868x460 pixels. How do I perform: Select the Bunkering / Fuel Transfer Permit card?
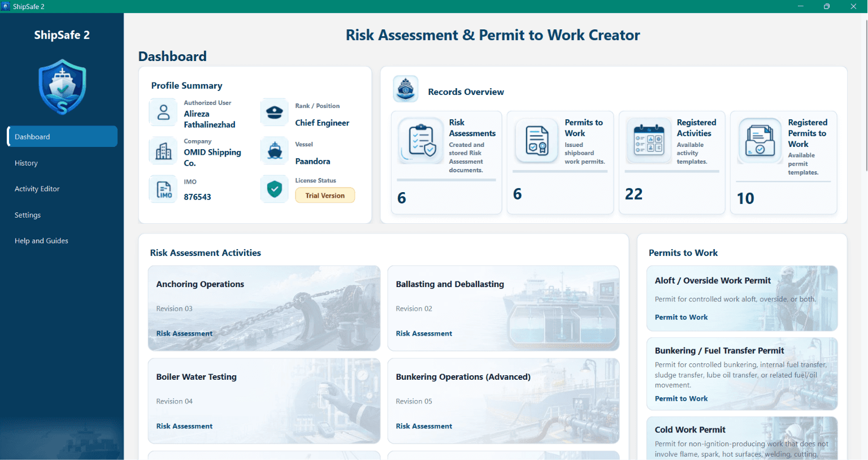(742, 374)
